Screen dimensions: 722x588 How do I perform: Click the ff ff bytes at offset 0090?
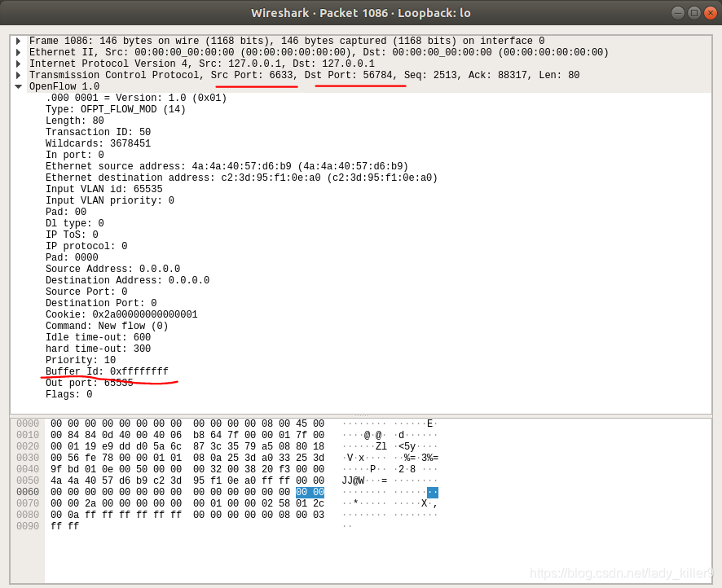click(64, 526)
